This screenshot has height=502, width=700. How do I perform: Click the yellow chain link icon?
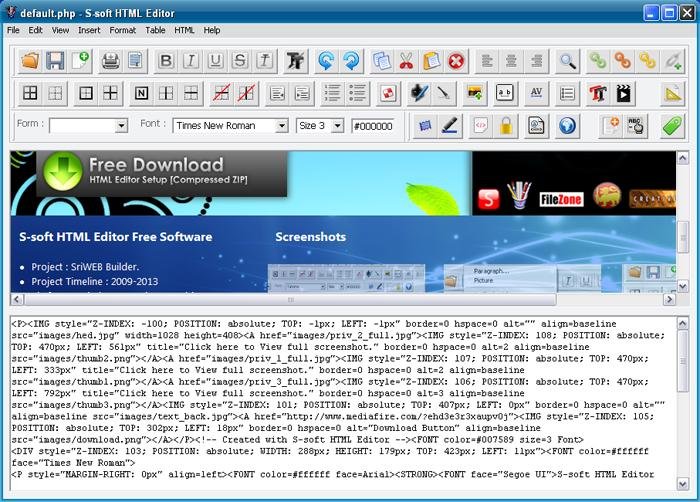[x=647, y=60]
